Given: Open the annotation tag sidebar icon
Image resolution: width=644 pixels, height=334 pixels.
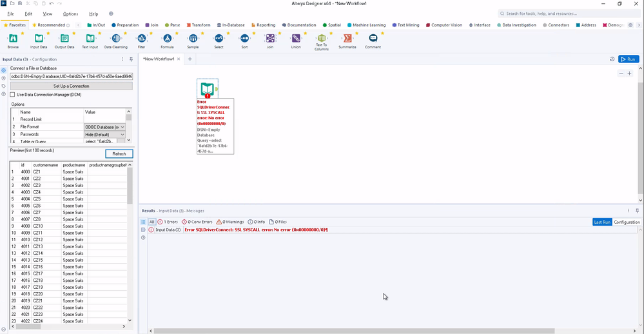Looking at the screenshot, I should click(x=4, y=86).
